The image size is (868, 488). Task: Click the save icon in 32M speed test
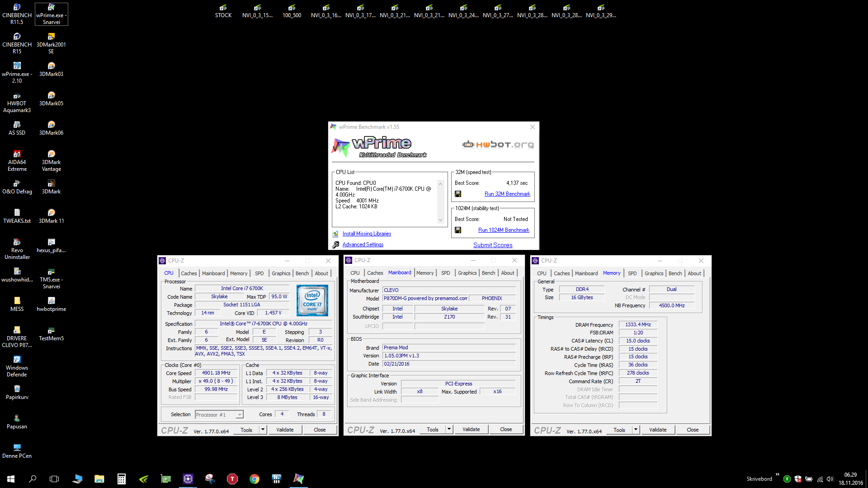(458, 194)
